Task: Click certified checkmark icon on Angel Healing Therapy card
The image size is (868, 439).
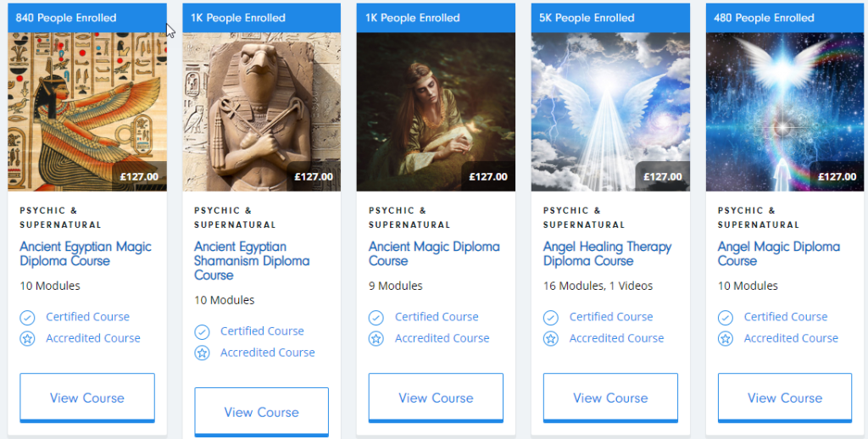Action: pos(551,317)
